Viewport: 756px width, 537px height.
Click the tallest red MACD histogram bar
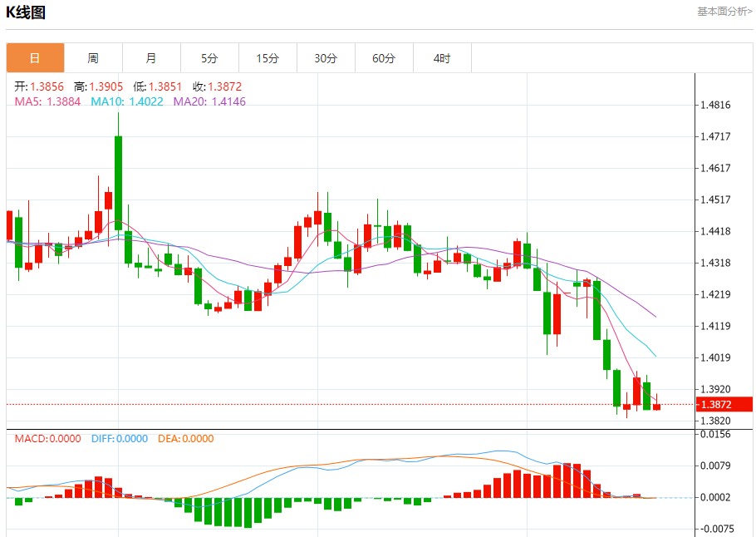pos(567,480)
